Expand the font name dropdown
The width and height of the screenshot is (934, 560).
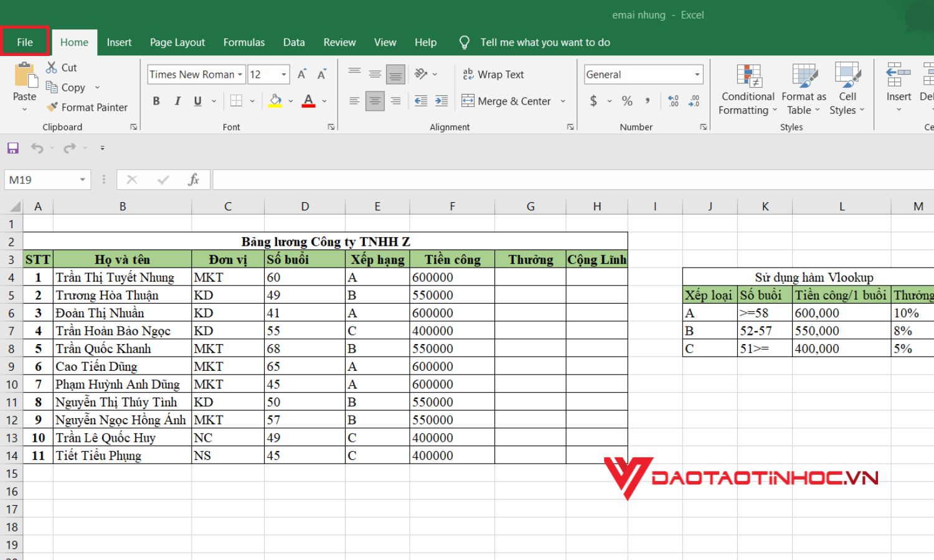point(240,75)
